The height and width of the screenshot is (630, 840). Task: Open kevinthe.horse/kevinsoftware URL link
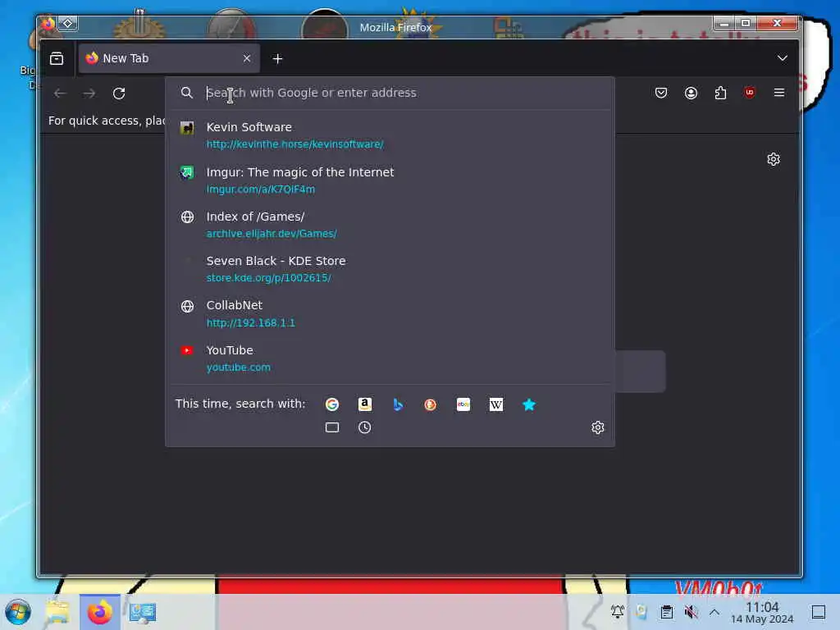(x=295, y=144)
